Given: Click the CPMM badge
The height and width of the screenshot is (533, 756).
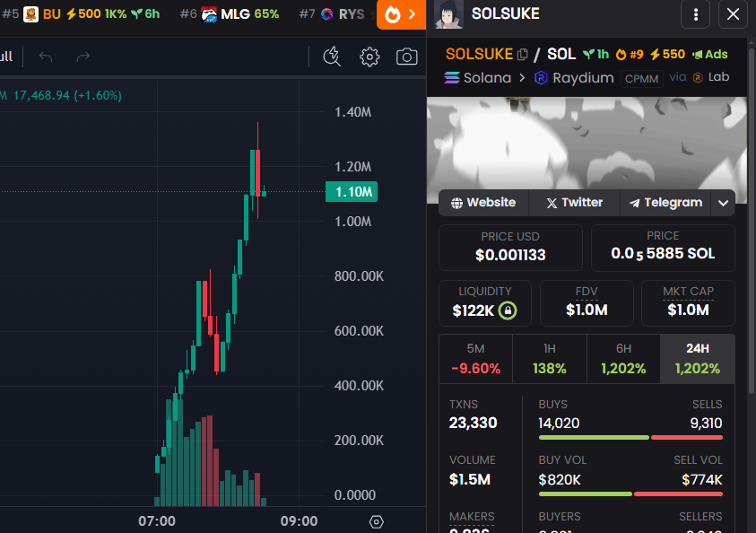Looking at the screenshot, I should click(x=642, y=79).
